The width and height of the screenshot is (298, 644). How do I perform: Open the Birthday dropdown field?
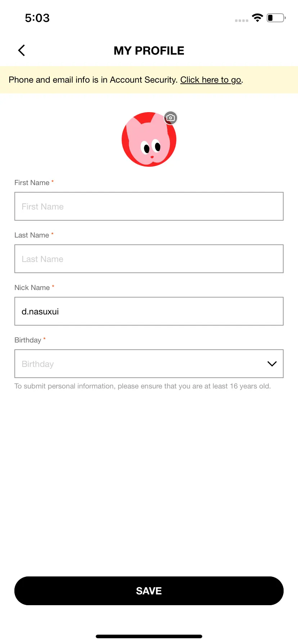pyautogui.click(x=149, y=364)
